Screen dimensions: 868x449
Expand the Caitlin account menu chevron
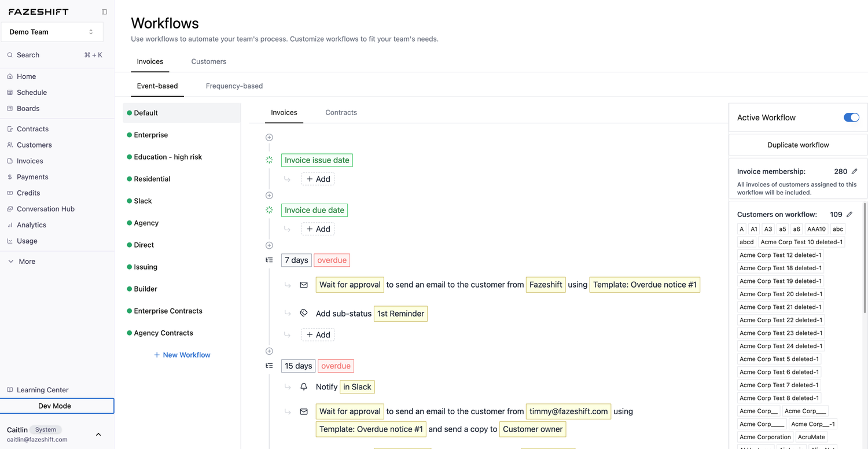click(x=98, y=435)
